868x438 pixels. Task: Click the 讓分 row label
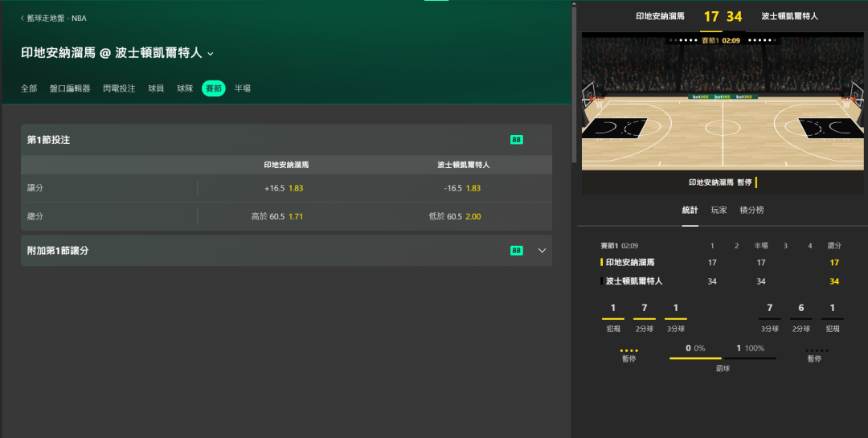pyautogui.click(x=35, y=188)
